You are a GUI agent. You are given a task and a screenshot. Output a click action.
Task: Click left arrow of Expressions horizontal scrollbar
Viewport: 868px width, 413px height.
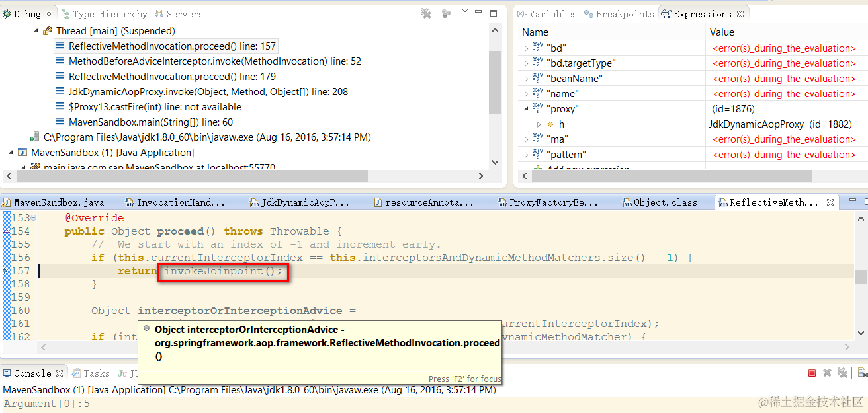pos(525,176)
